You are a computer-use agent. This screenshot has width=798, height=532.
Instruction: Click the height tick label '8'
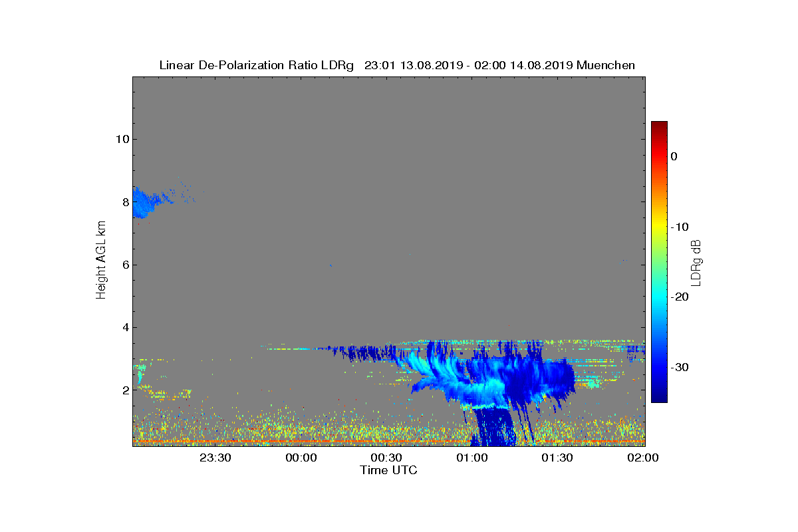[x=124, y=202]
